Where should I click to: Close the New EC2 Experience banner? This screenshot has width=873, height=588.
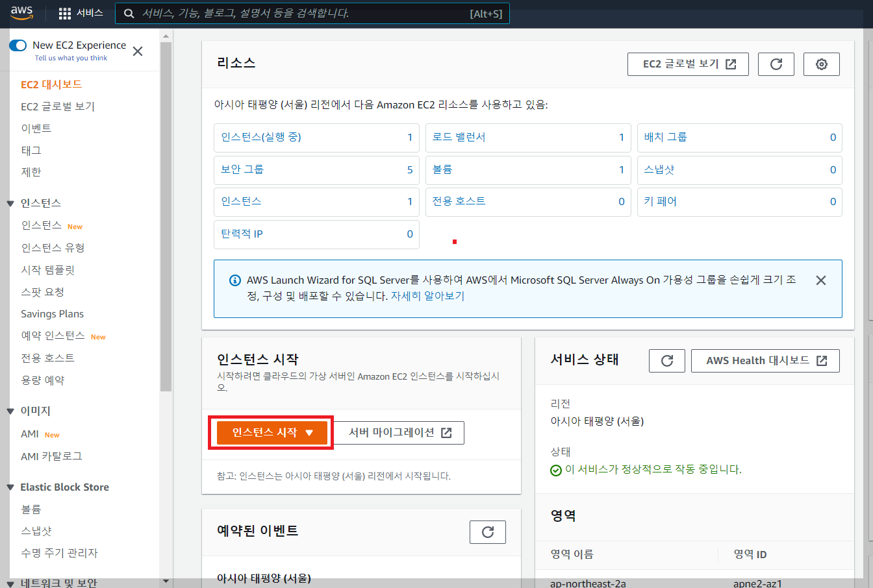pyautogui.click(x=138, y=51)
